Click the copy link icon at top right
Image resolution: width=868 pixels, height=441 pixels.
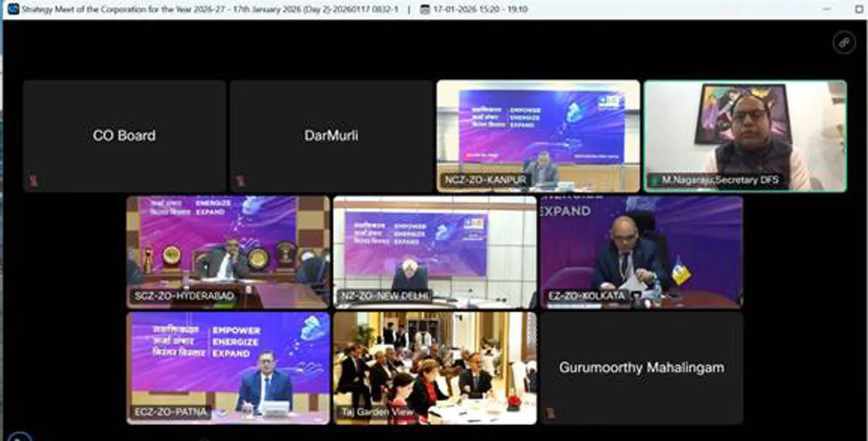[843, 42]
